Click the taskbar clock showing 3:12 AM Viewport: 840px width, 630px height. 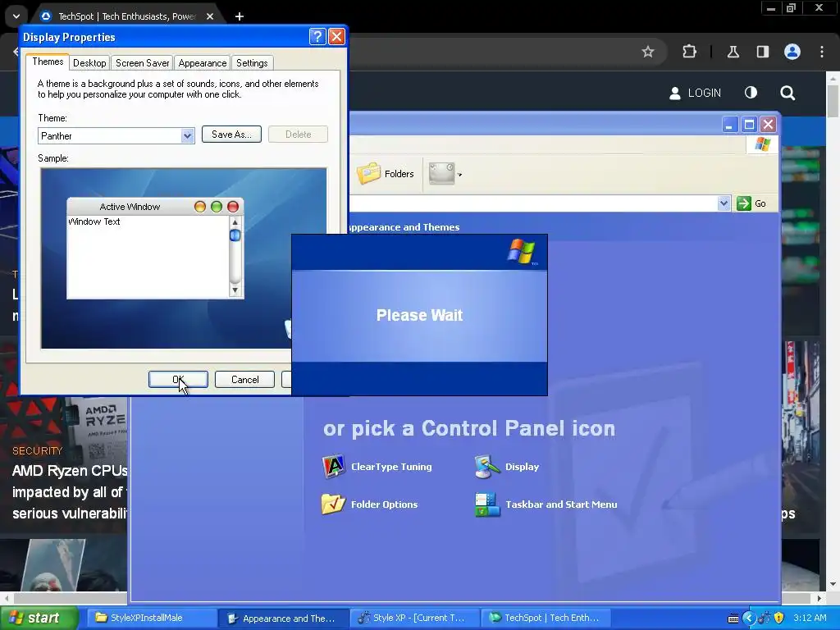(x=810, y=618)
